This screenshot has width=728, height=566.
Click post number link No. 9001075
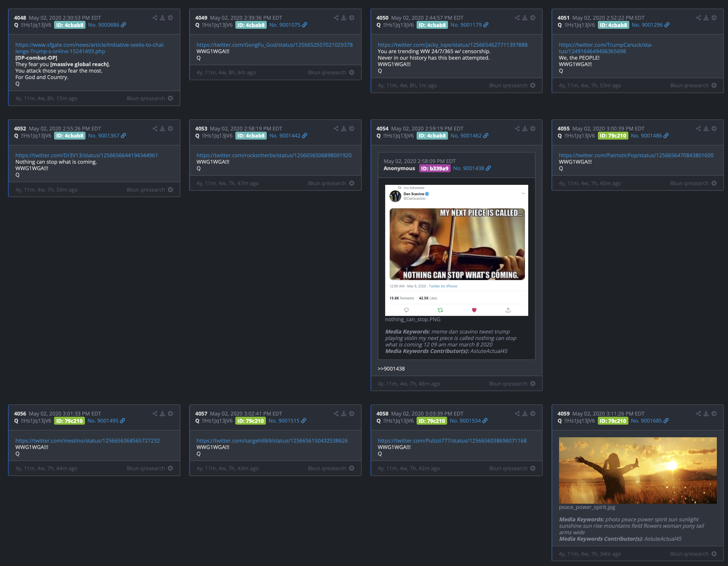(x=285, y=25)
